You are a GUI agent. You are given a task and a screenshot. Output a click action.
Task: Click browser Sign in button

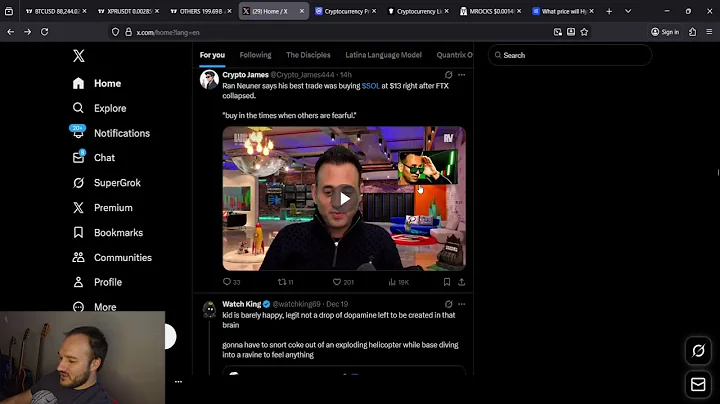click(x=665, y=32)
